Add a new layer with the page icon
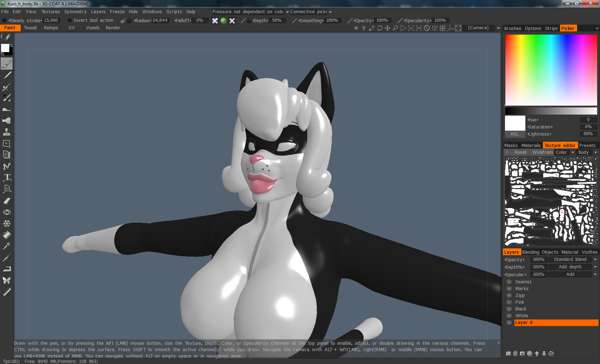 pos(508,354)
